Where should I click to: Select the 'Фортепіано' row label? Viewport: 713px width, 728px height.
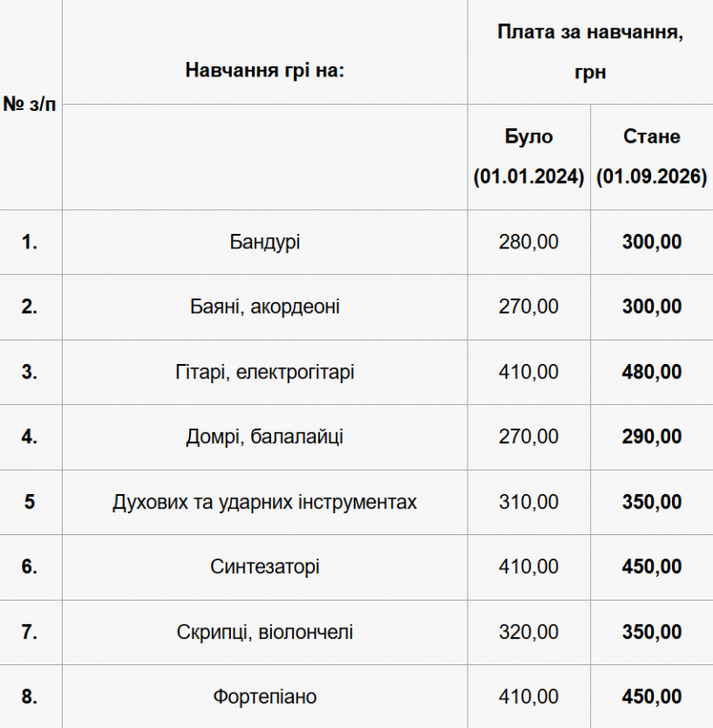point(265,696)
